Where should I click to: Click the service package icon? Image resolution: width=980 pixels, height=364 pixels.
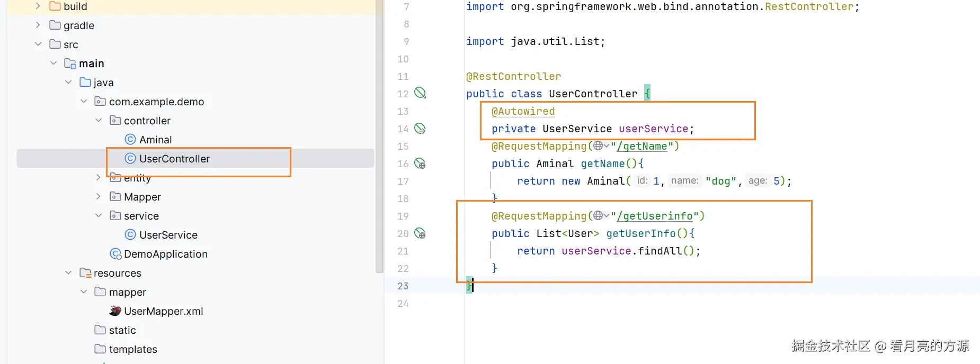pyautogui.click(x=115, y=215)
